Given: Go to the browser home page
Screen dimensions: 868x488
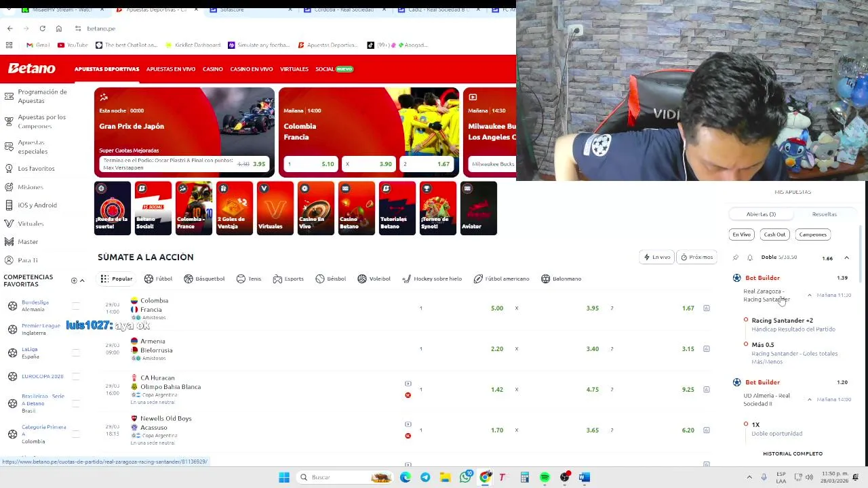Looking at the screenshot, I should [x=58, y=28].
